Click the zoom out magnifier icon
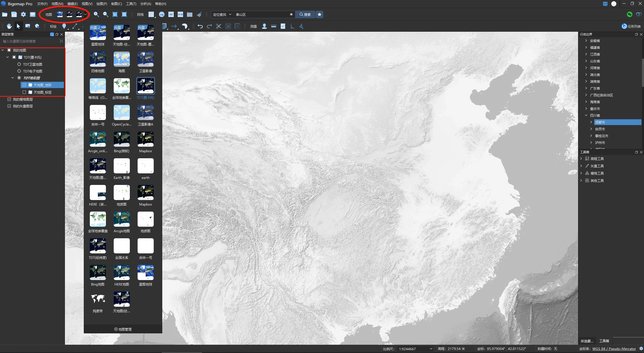Screen dimensions: 644x353 pyautogui.click(x=106, y=14)
